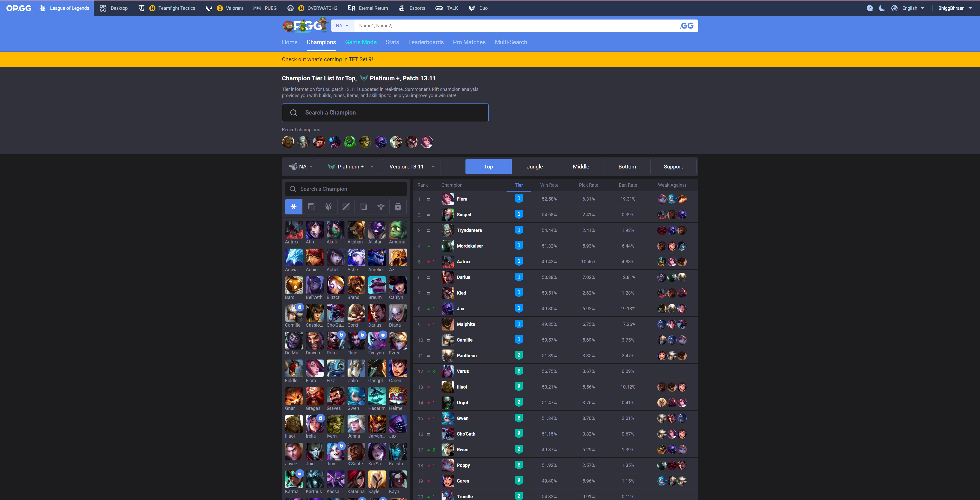Filter champion grid by mid lane icon
The width and height of the screenshot is (980, 500).
coord(346,207)
